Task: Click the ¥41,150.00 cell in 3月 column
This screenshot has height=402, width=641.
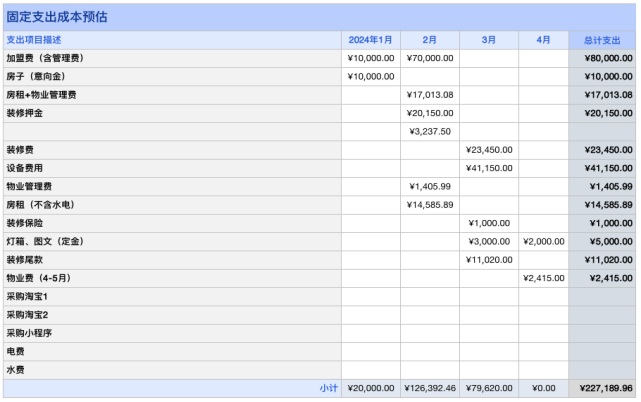Action: (x=489, y=168)
